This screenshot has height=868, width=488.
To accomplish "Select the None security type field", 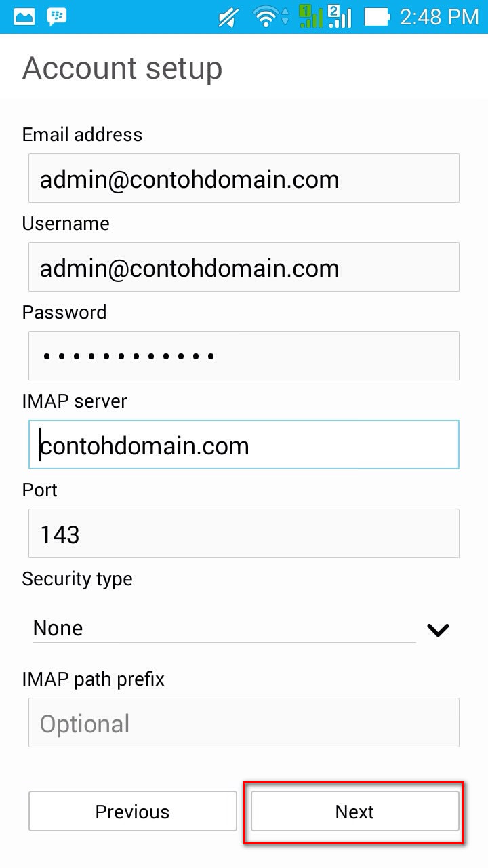I will [x=224, y=629].
